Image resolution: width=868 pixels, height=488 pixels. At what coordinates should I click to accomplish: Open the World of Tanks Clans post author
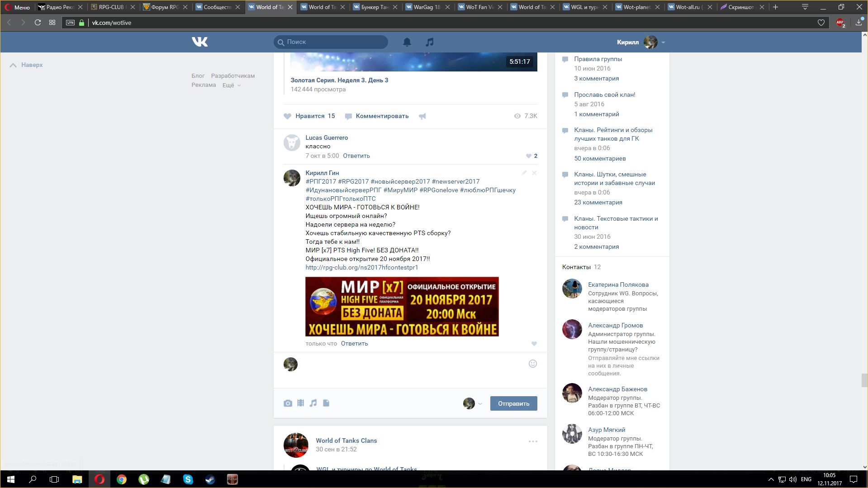[346, 441]
